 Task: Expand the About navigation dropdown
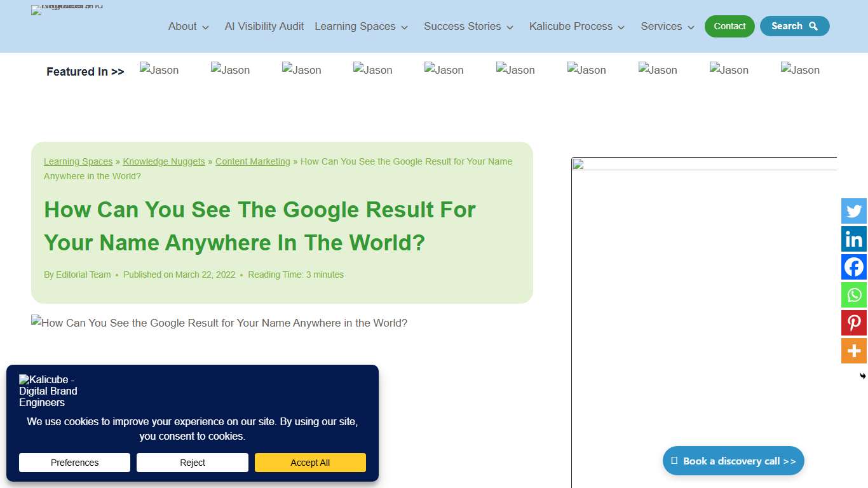[x=188, y=26]
